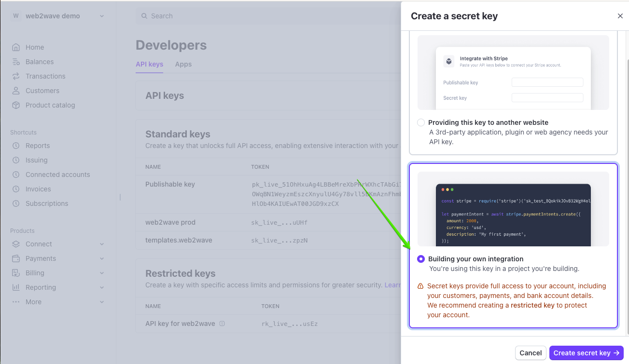Switch to the API keys tab
The height and width of the screenshot is (364, 629).
click(149, 64)
